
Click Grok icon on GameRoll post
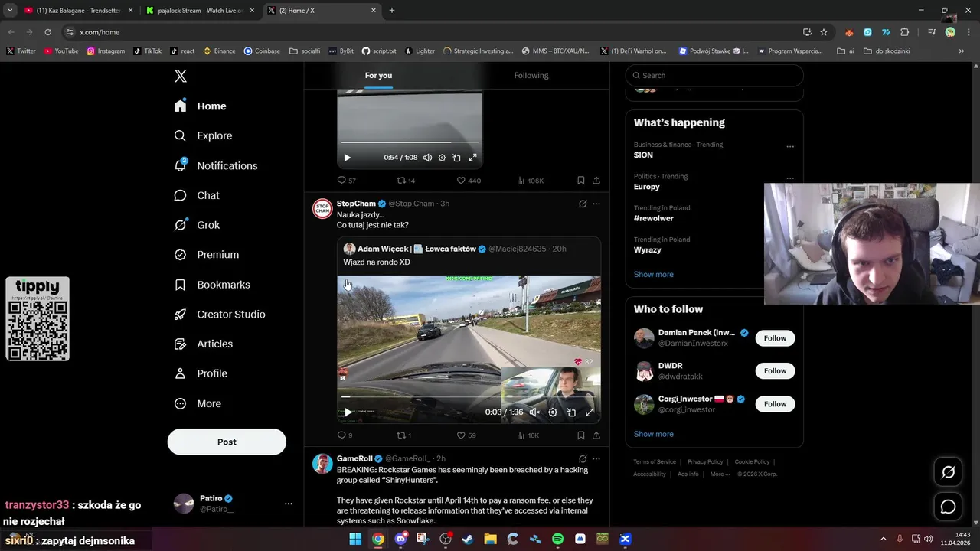pyautogui.click(x=583, y=458)
